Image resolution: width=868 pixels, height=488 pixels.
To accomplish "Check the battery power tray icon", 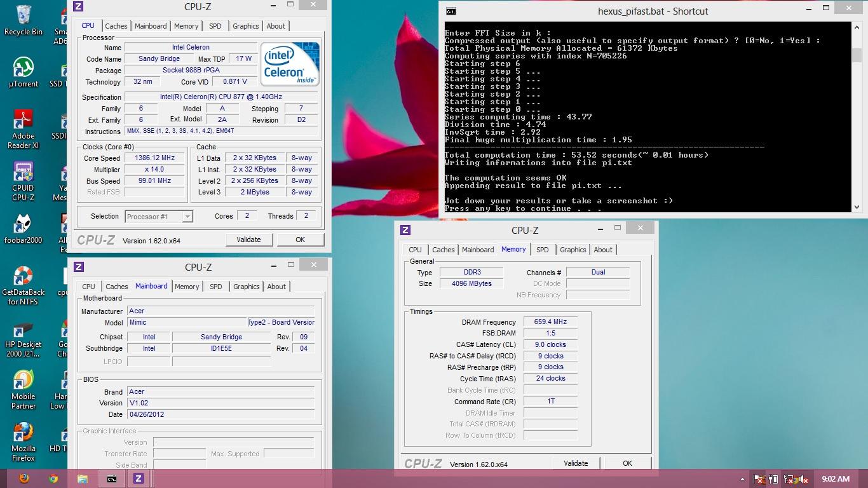I will coord(774,479).
